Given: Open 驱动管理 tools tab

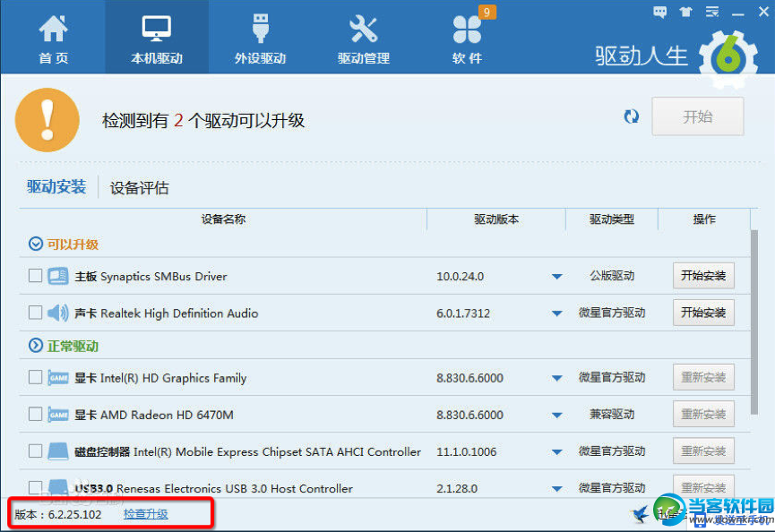Looking at the screenshot, I should (x=363, y=39).
